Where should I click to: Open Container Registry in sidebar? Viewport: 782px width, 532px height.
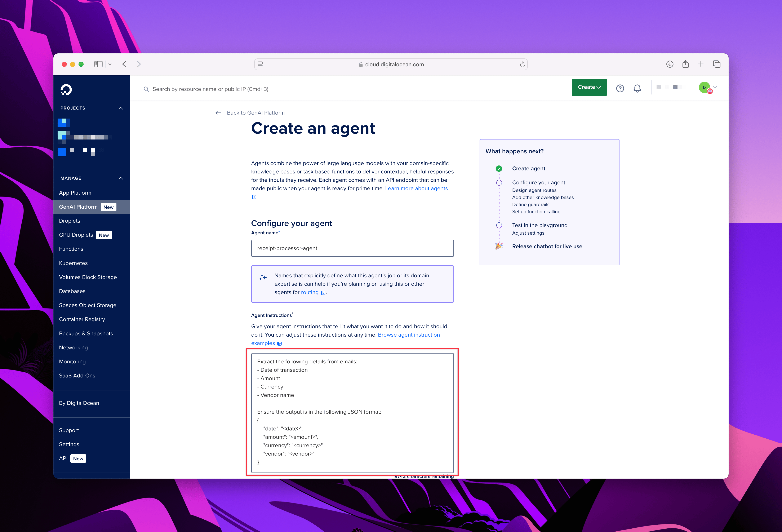pyautogui.click(x=82, y=319)
